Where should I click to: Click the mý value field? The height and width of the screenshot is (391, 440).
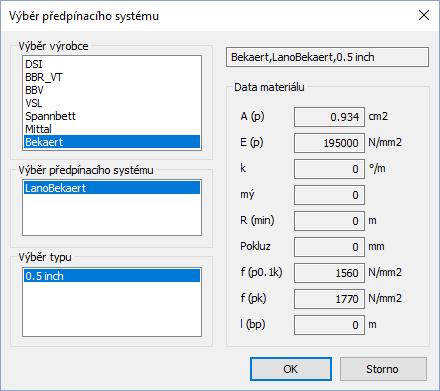coord(329,195)
